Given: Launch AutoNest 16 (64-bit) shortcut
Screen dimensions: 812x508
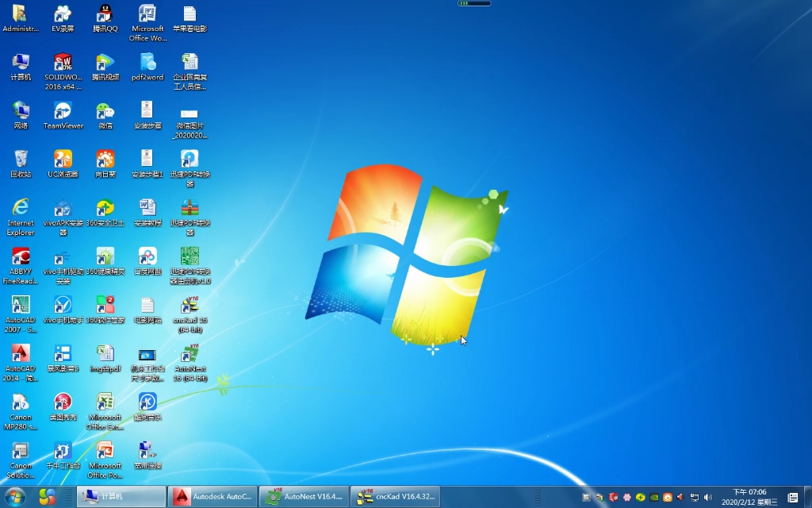Looking at the screenshot, I should (x=190, y=356).
